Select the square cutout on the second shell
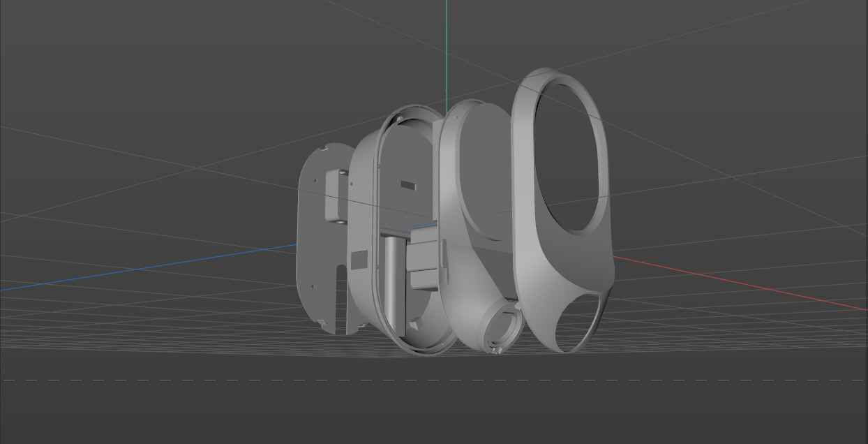The width and height of the screenshot is (868, 444). pos(359,260)
